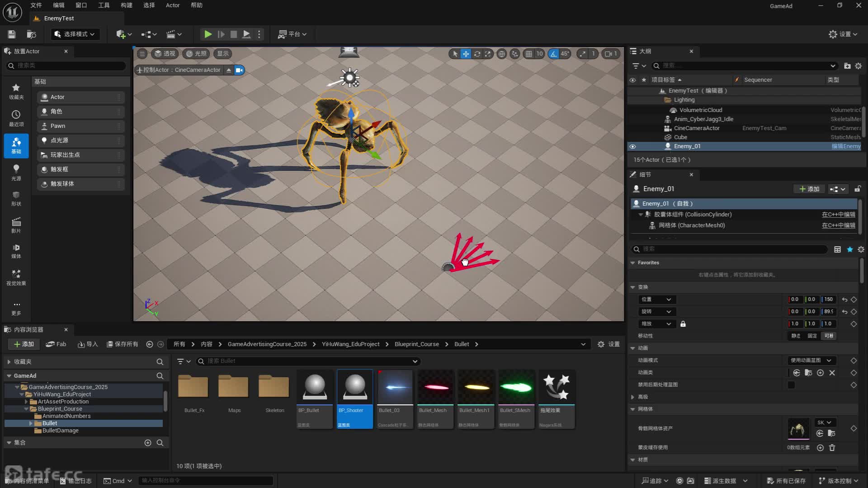Select the Bullet_Mesh asset thumbnail
This screenshot has width=868, height=488.
pos(435,388)
